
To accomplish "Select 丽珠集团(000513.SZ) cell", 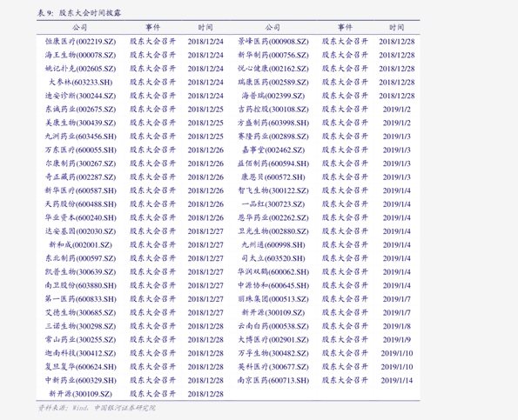I will point(272,299).
